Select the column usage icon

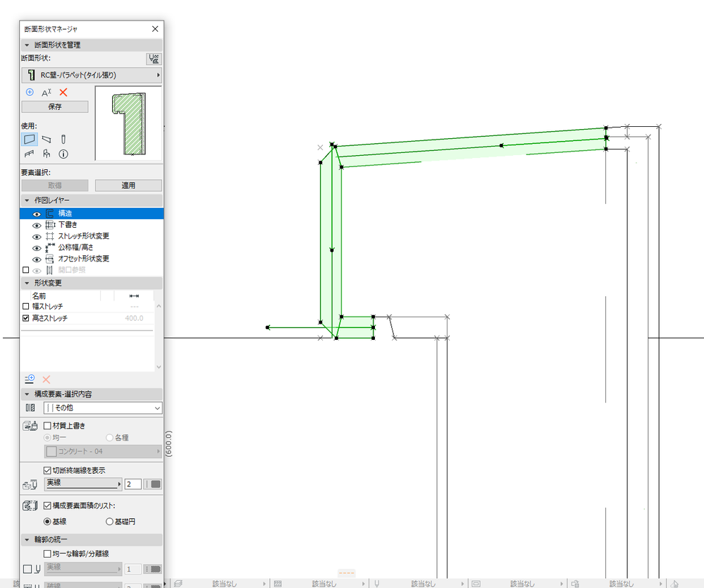(63, 140)
